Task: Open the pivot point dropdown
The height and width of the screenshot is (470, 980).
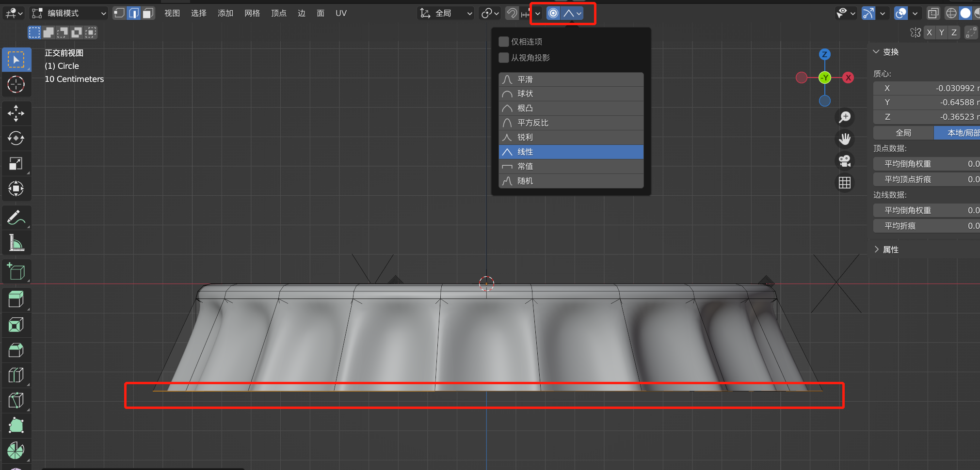Action: [490, 13]
